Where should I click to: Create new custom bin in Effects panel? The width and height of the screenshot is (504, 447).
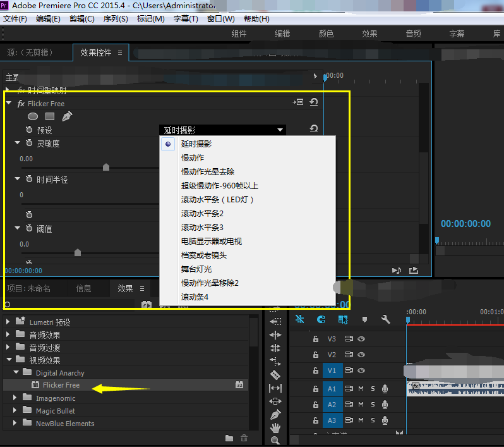point(229,438)
